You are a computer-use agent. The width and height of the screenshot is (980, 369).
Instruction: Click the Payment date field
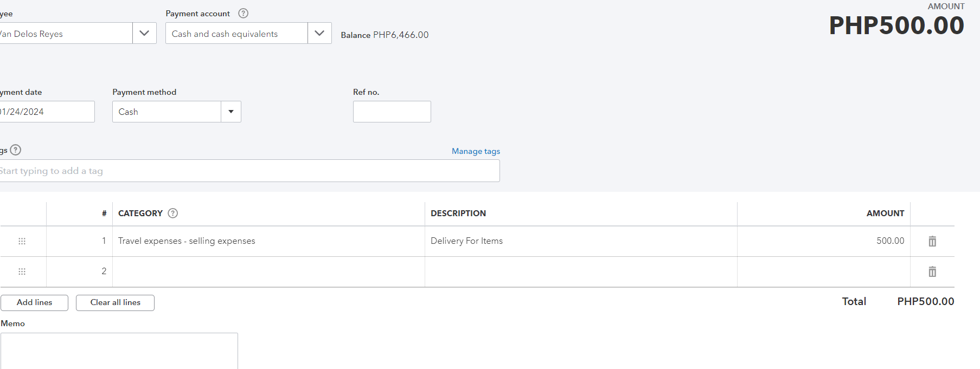(47, 112)
